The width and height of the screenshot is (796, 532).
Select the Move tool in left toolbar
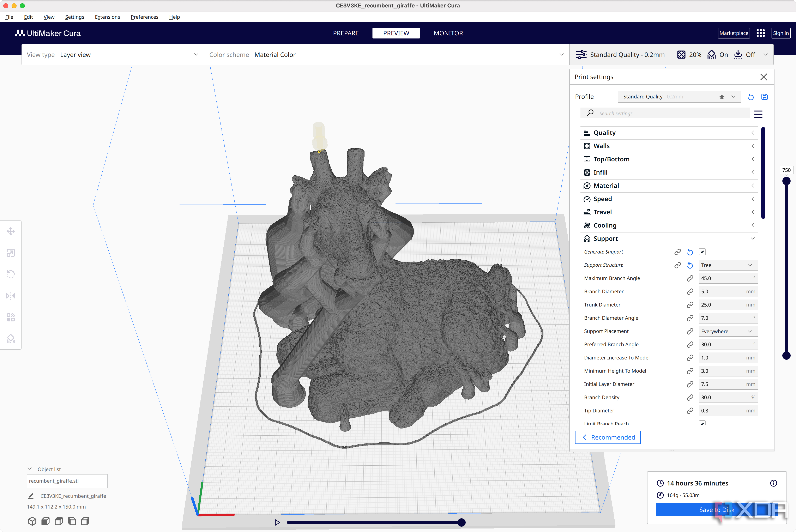tap(11, 231)
